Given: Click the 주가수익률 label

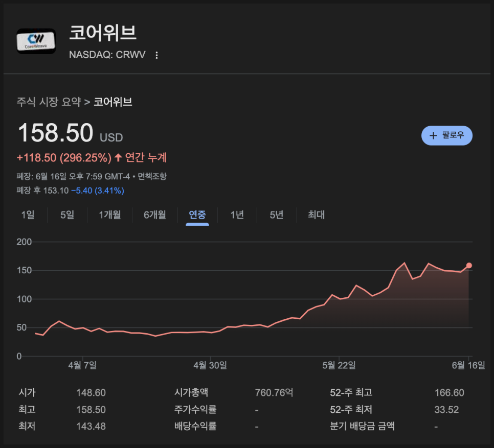Looking at the screenshot, I should [195, 409].
